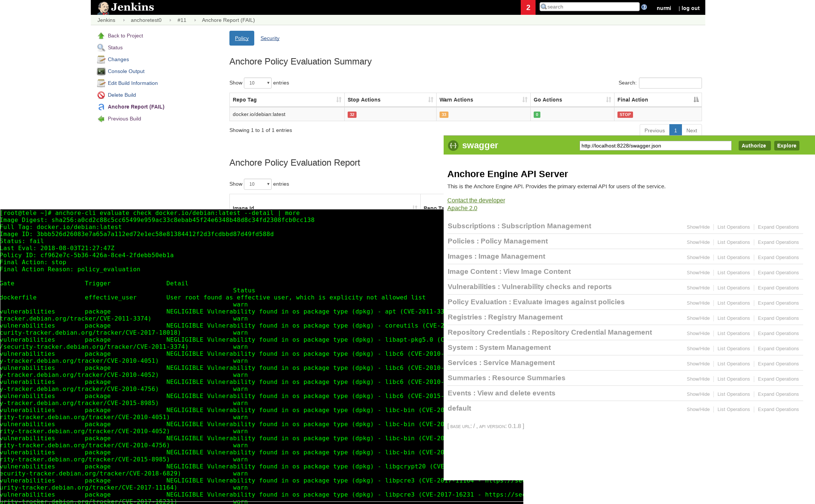This screenshot has width=815, height=504.
Task: Expand the breadcrumb arrow after Jenkins
Action: [124, 20]
